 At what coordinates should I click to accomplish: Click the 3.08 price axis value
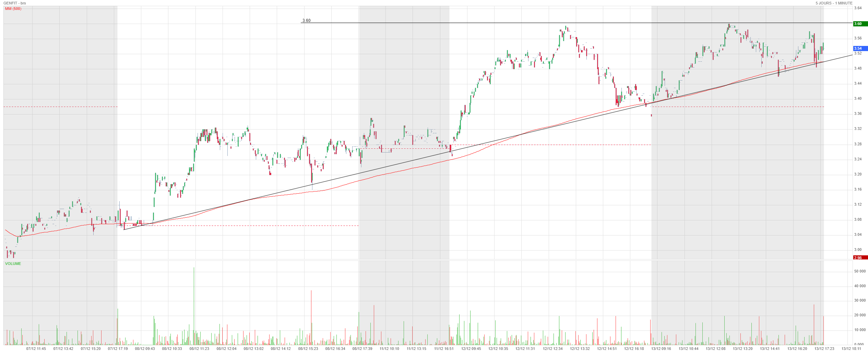tap(858, 219)
